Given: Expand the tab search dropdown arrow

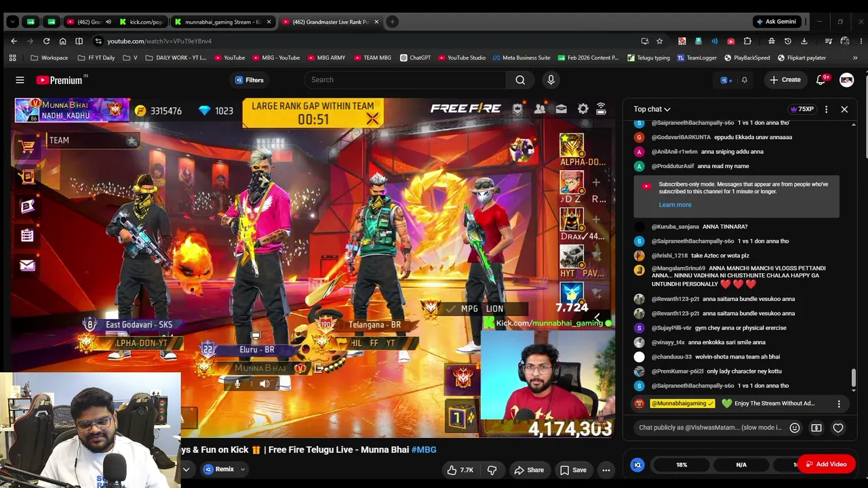Looking at the screenshot, I should [x=12, y=22].
